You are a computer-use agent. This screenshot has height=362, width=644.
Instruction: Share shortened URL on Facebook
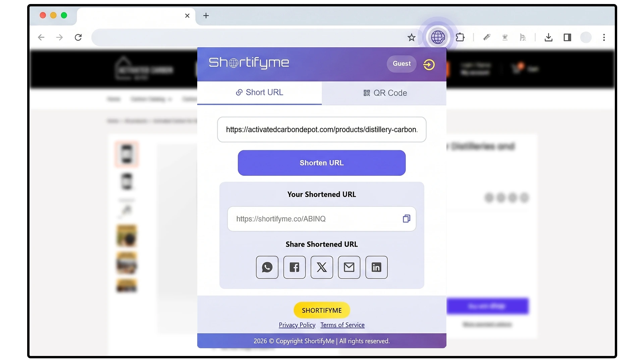pos(294,267)
